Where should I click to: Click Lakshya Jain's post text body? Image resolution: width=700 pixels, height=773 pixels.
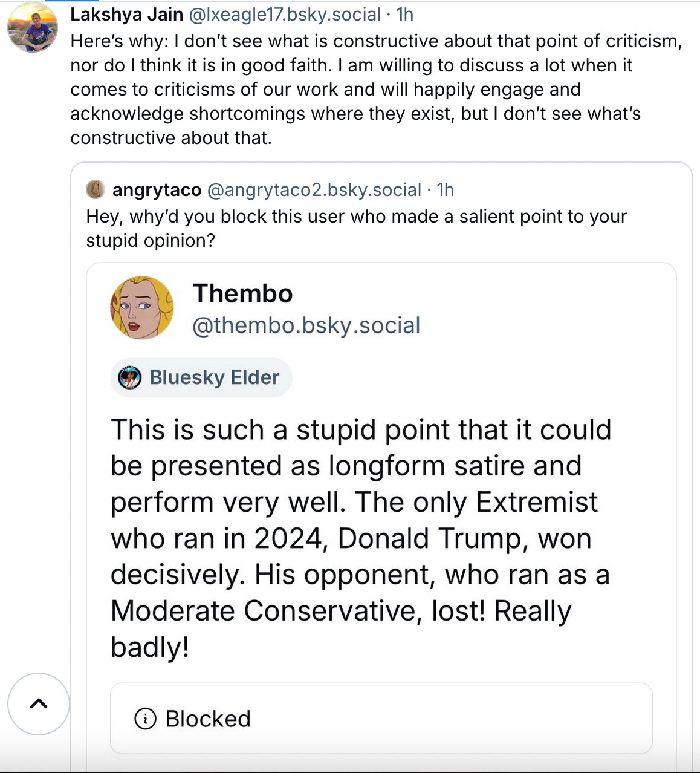375,89
